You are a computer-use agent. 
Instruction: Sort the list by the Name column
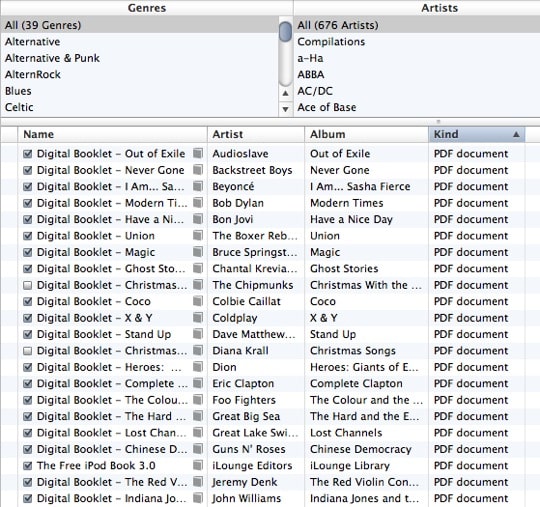coord(112,134)
